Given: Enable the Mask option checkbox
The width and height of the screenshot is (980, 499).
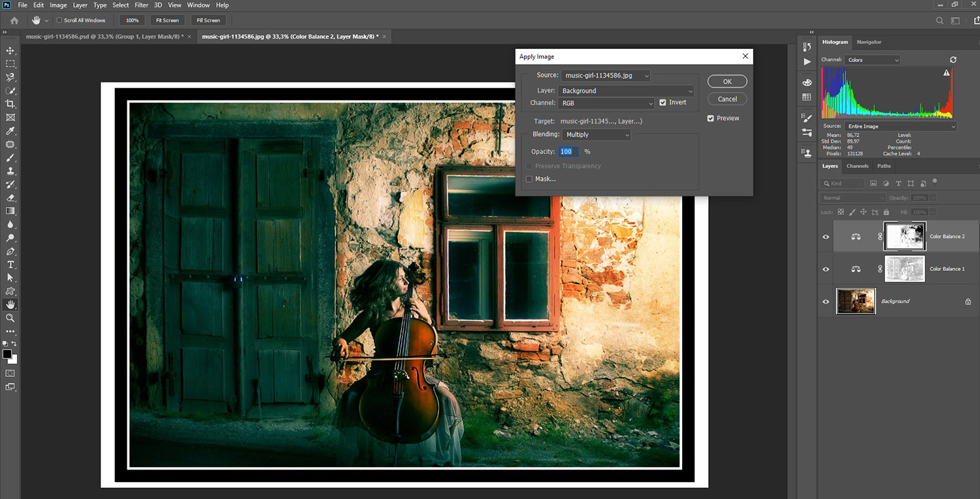Looking at the screenshot, I should (529, 179).
